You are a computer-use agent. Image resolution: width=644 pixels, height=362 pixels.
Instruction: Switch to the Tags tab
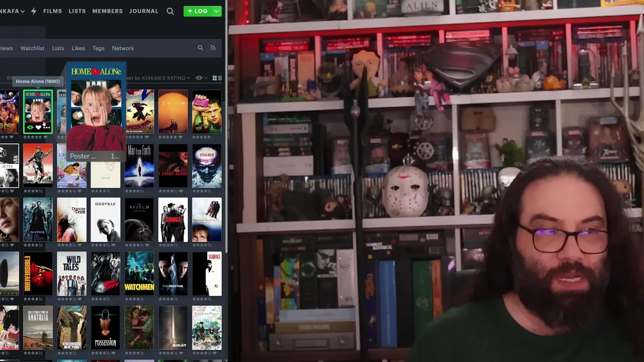[98, 48]
